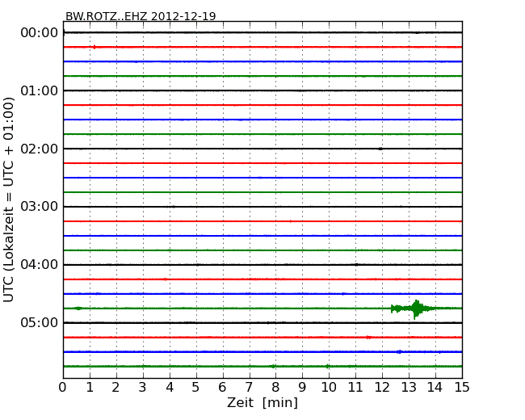This screenshot has height=420, width=525.
Task: Click the x-axis tick label 12
Action: click(x=382, y=388)
